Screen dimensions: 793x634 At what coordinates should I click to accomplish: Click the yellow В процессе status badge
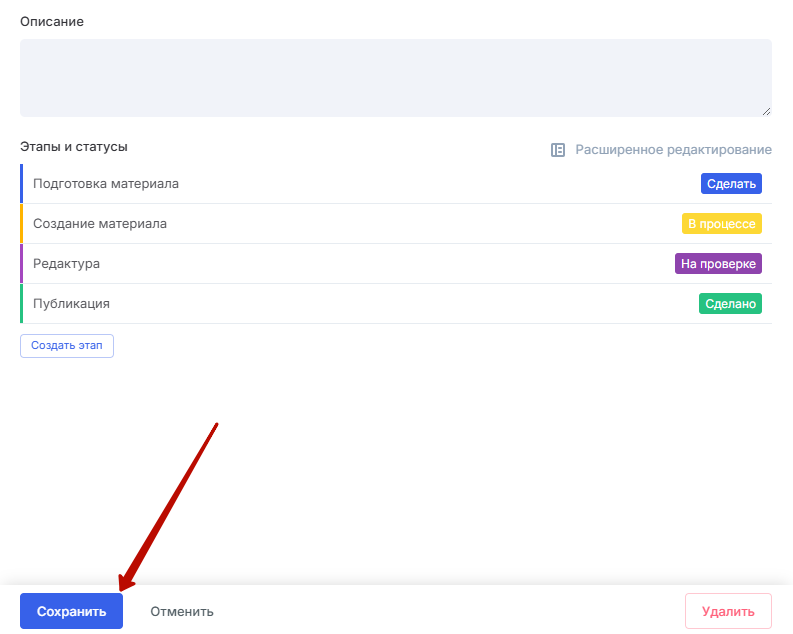(x=721, y=224)
